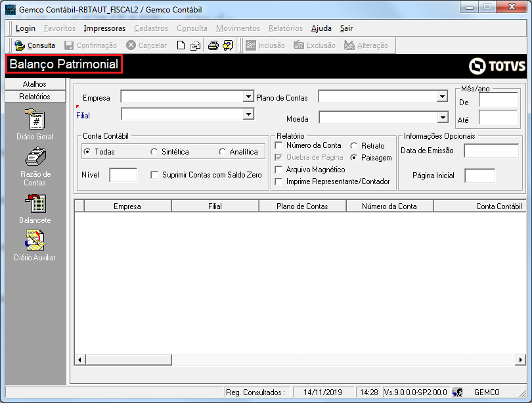Open the Razão de Contas report icon

(35, 157)
